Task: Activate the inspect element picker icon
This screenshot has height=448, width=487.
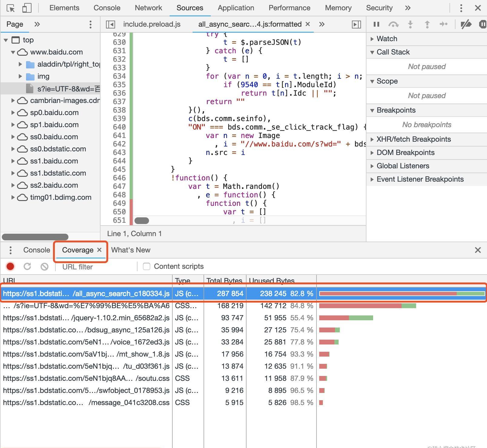Action: pyautogui.click(x=11, y=8)
